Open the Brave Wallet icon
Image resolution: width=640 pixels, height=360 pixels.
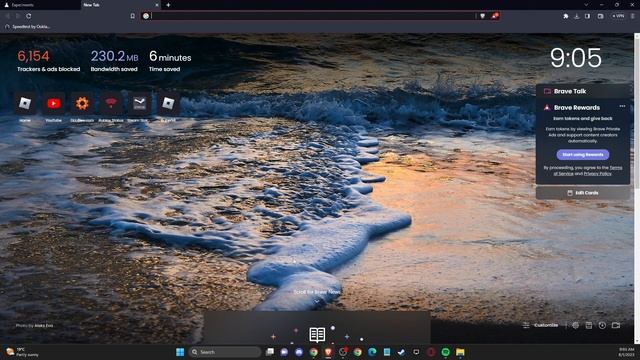[600, 16]
